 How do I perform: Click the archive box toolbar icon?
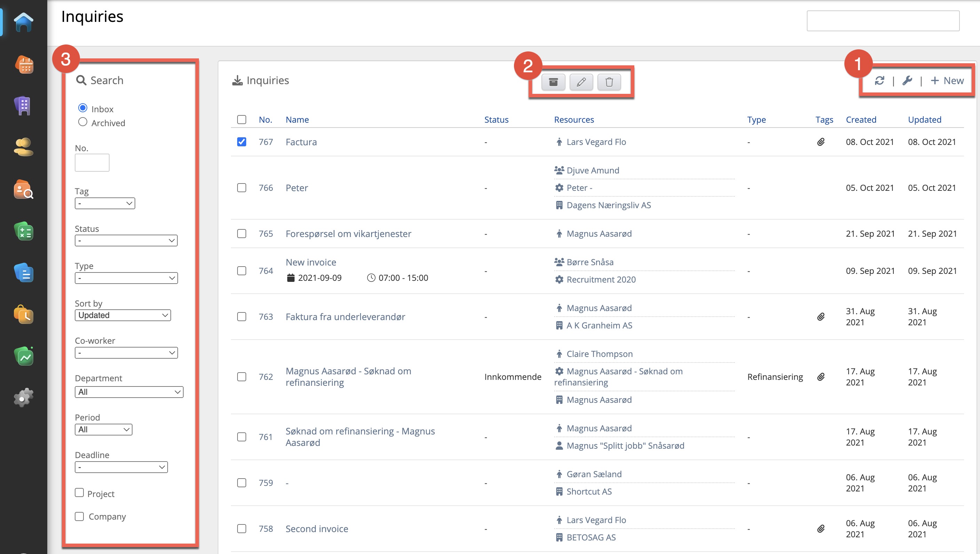click(x=553, y=82)
